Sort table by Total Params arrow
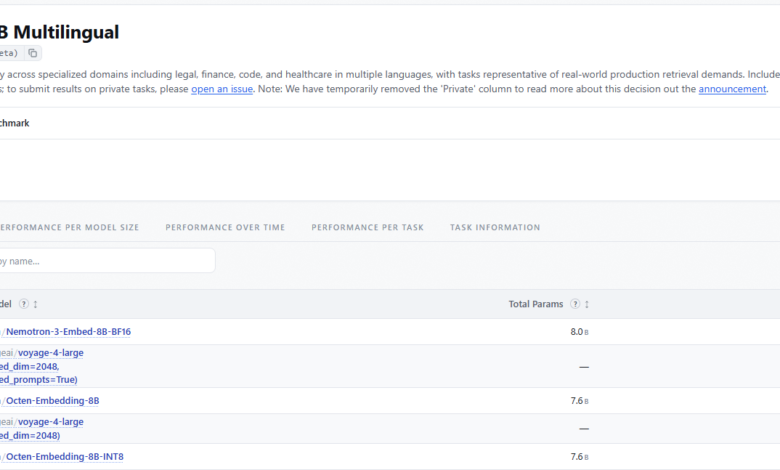Screen dimensions: 780x470 (587, 304)
